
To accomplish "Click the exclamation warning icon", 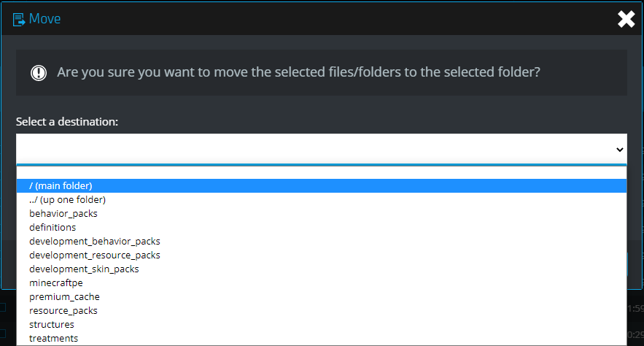I will click(x=39, y=73).
